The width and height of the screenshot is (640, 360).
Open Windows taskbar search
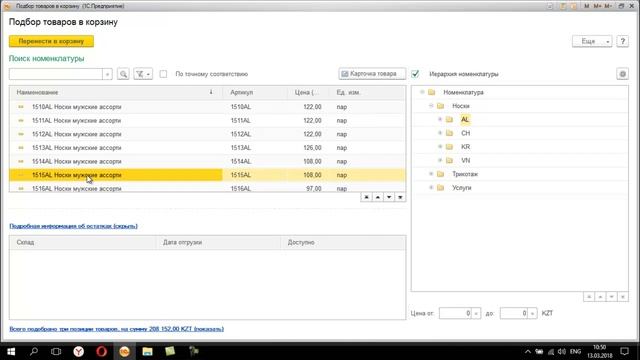click(x=34, y=351)
